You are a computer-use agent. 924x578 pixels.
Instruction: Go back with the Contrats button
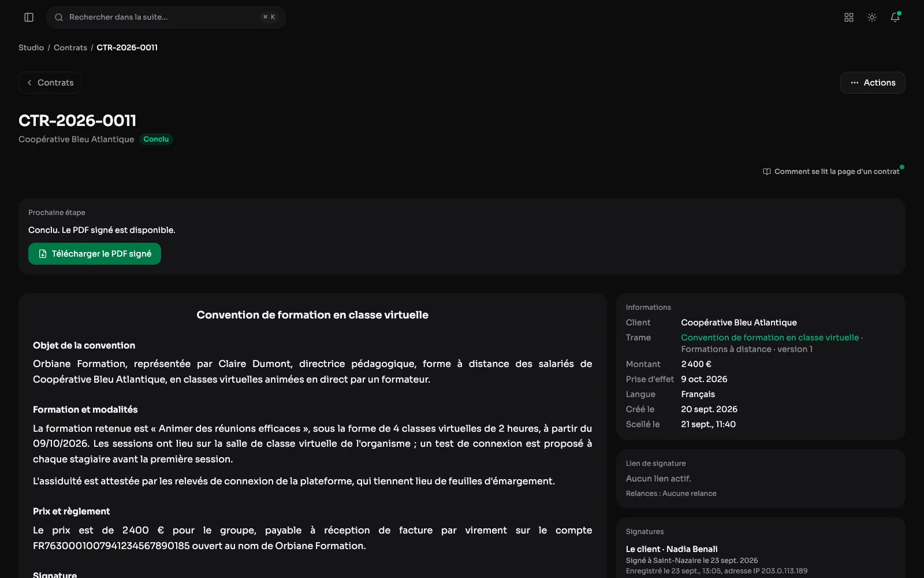tap(50, 83)
